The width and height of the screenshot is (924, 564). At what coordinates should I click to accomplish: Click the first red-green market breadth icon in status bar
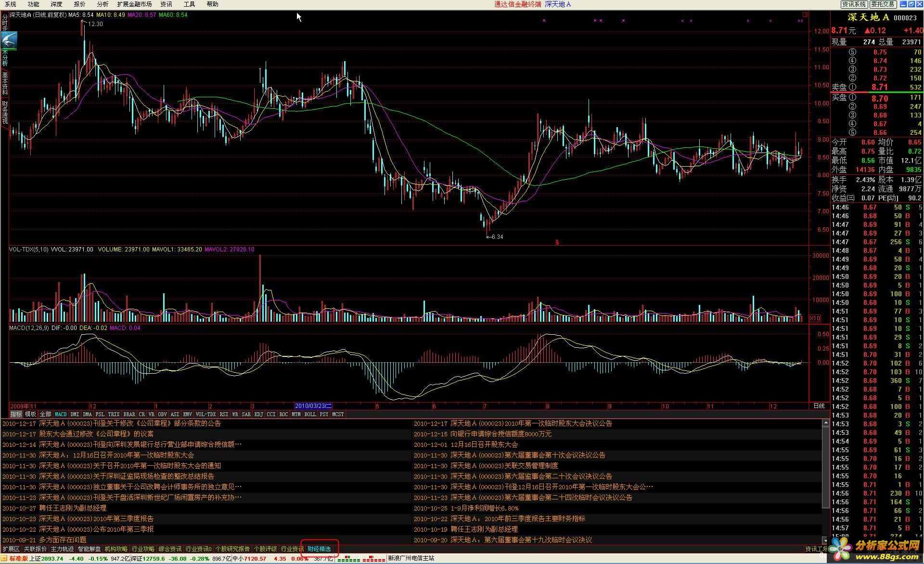pyautogui.click(x=348, y=559)
